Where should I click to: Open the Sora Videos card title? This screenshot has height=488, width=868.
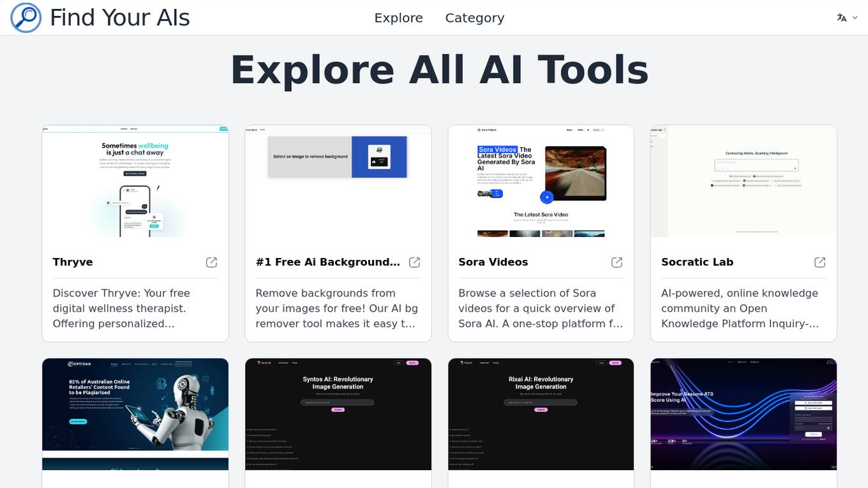493,262
